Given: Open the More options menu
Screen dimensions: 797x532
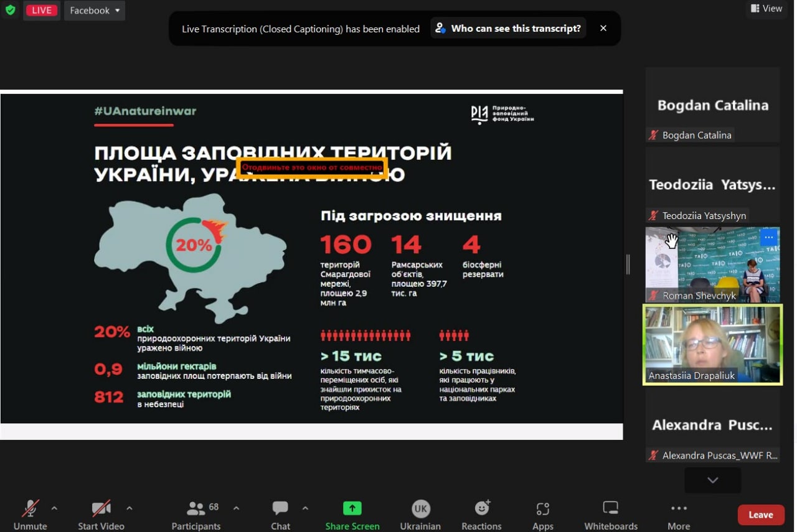Looking at the screenshot, I should pos(679,515).
